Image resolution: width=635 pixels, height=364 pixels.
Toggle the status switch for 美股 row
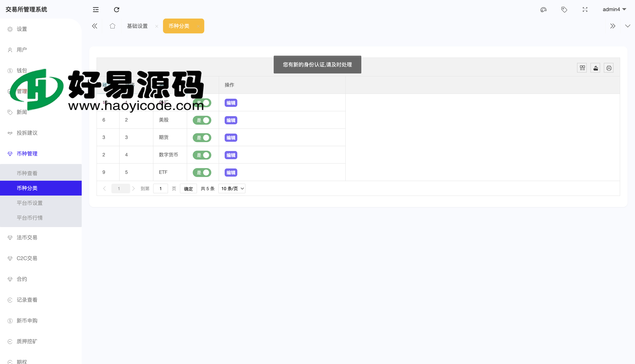pyautogui.click(x=202, y=120)
